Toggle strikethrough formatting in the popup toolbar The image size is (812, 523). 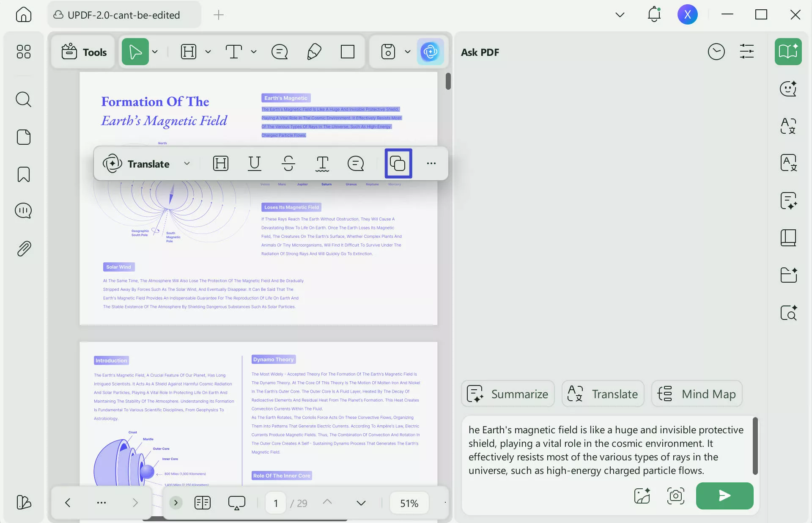(x=288, y=163)
